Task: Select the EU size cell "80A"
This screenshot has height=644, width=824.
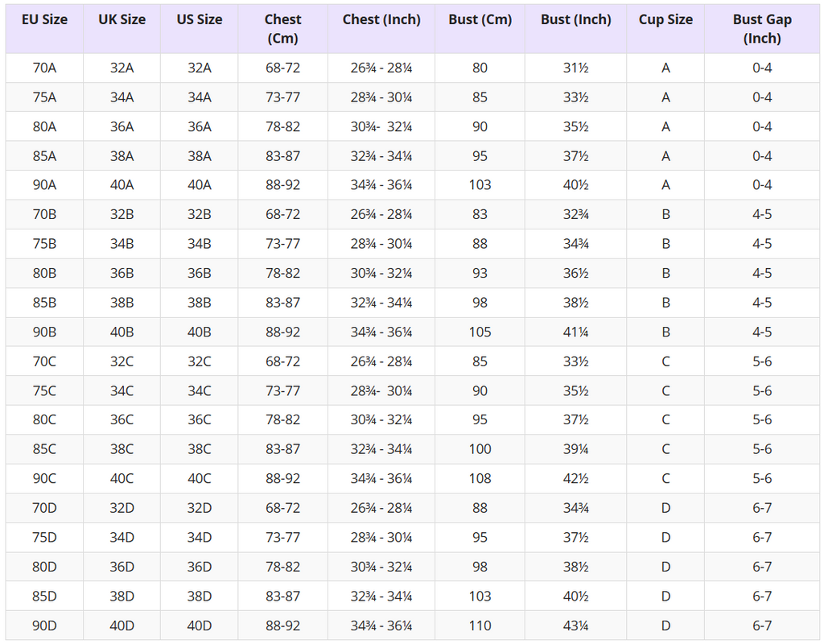Action: [45, 126]
